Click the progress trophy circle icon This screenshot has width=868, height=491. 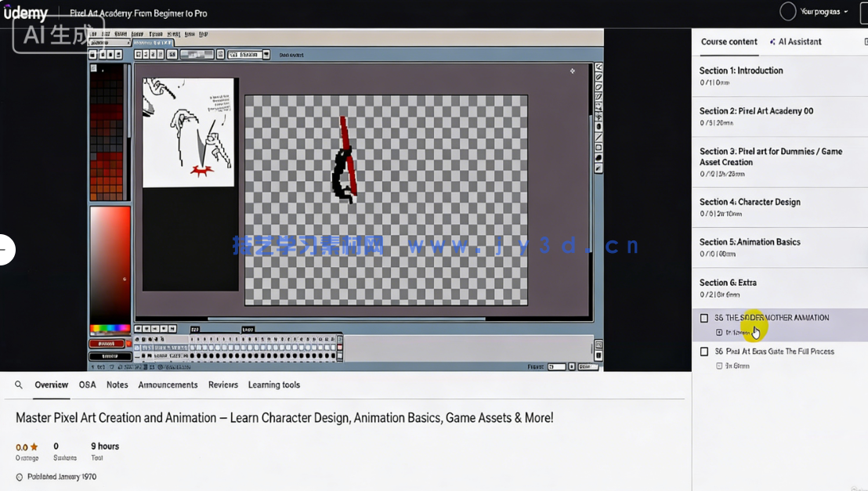pos(787,12)
